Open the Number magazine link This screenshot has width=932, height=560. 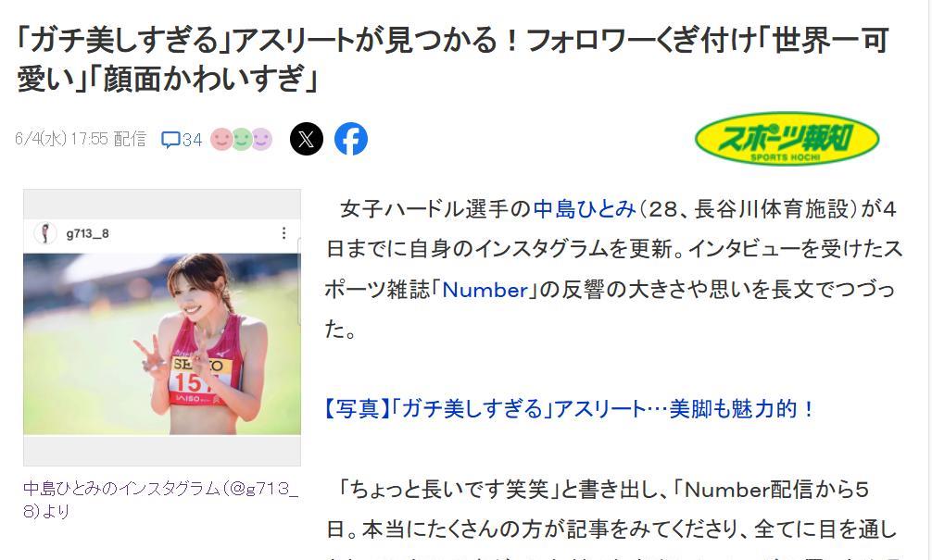click(x=485, y=290)
